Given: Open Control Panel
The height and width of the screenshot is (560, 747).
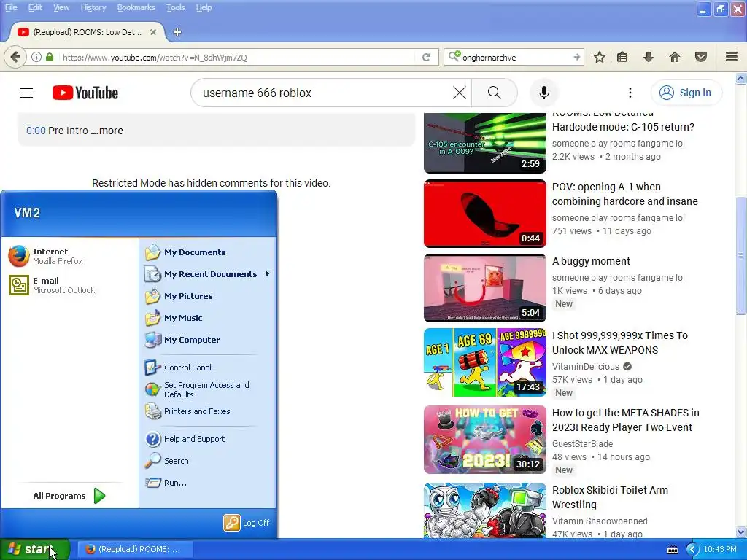Looking at the screenshot, I should click(208, 367).
